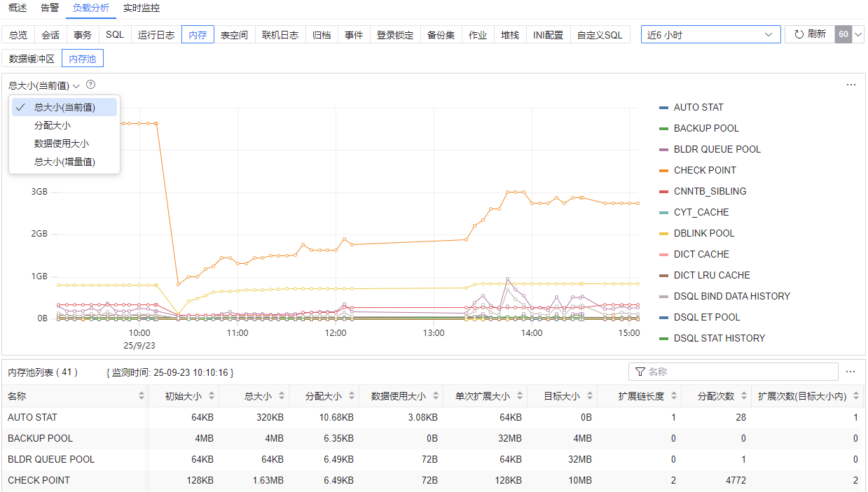Viewport: 868px width, 492px height.
Task: Open the 近6 小时 time range dropdown
Action: (711, 34)
